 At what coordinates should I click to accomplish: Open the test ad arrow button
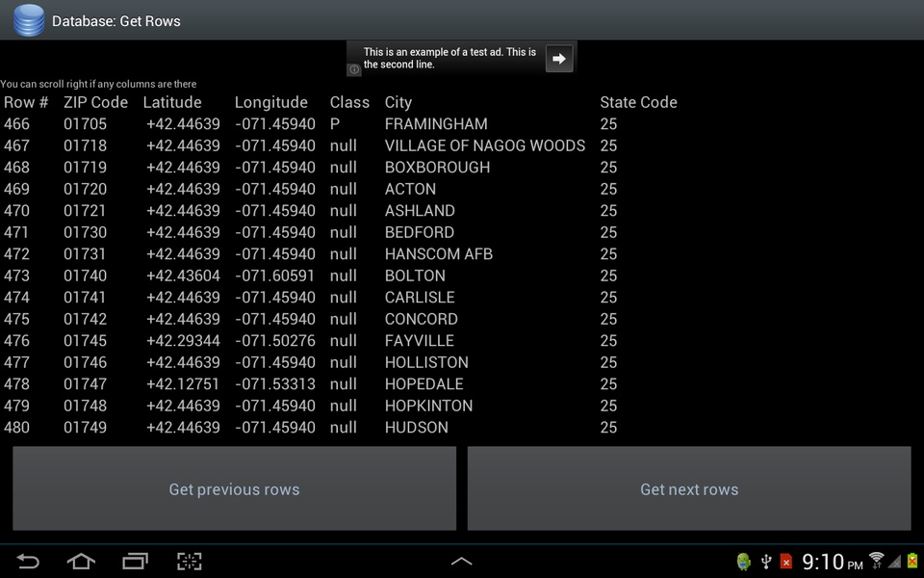click(558, 59)
